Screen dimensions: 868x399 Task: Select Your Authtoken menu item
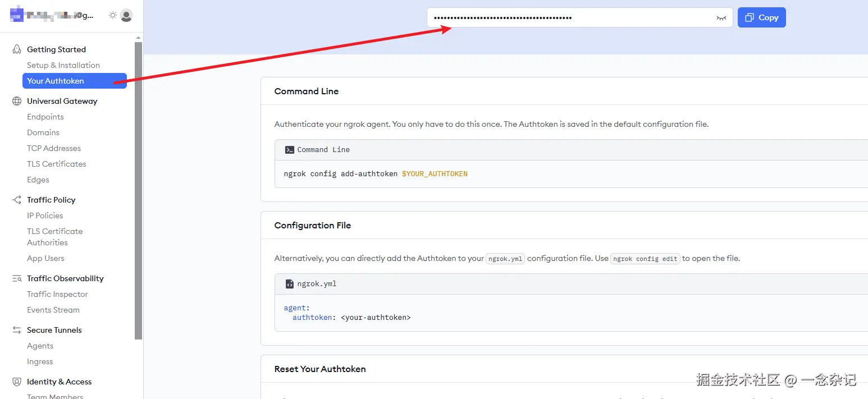[75, 81]
